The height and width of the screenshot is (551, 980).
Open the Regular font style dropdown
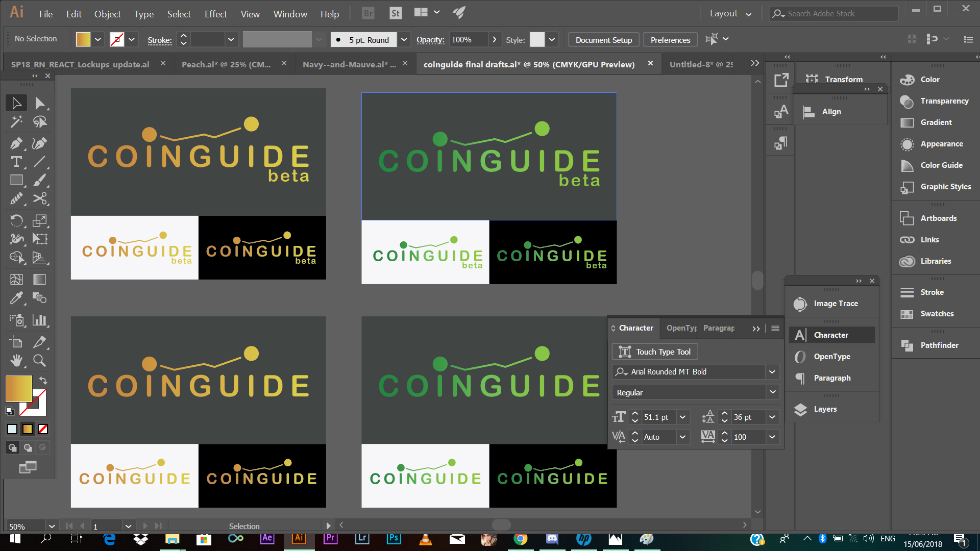click(772, 392)
